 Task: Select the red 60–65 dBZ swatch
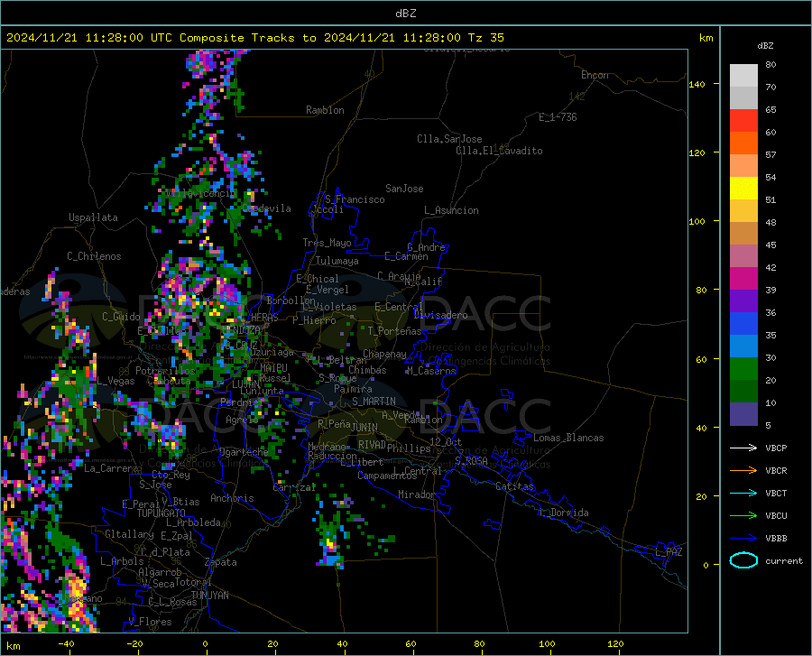743,121
